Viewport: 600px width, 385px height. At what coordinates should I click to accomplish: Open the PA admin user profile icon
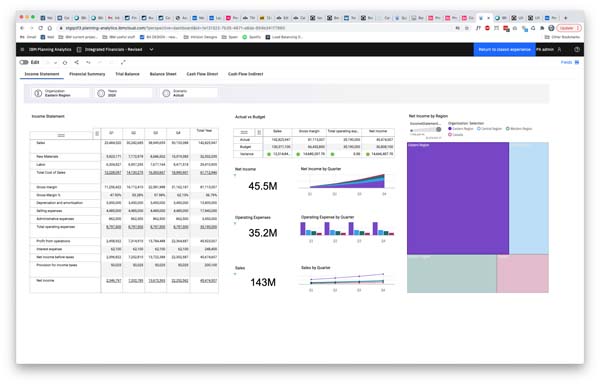(x=559, y=49)
